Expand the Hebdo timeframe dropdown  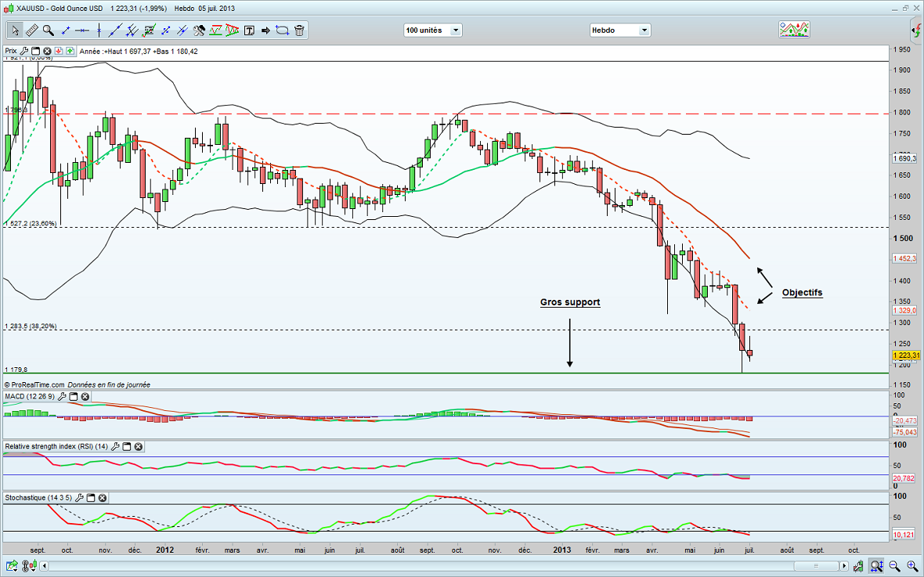[x=619, y=31]
